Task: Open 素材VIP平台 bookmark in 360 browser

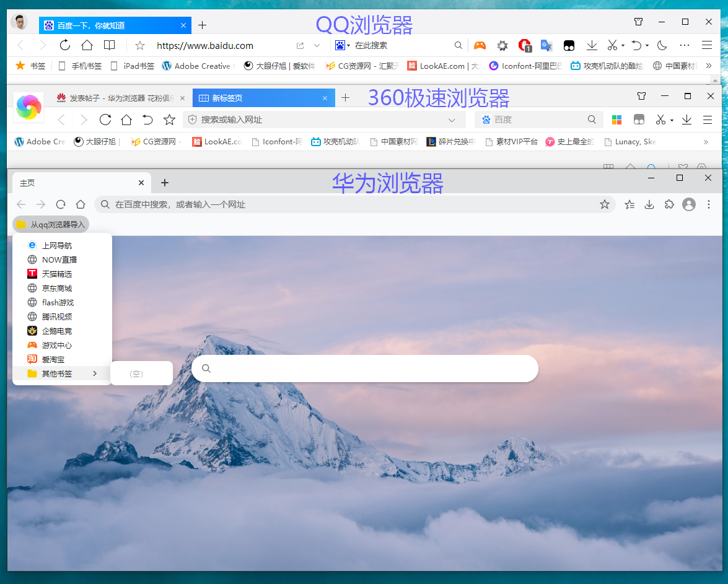Action: (x=512, y=142)
